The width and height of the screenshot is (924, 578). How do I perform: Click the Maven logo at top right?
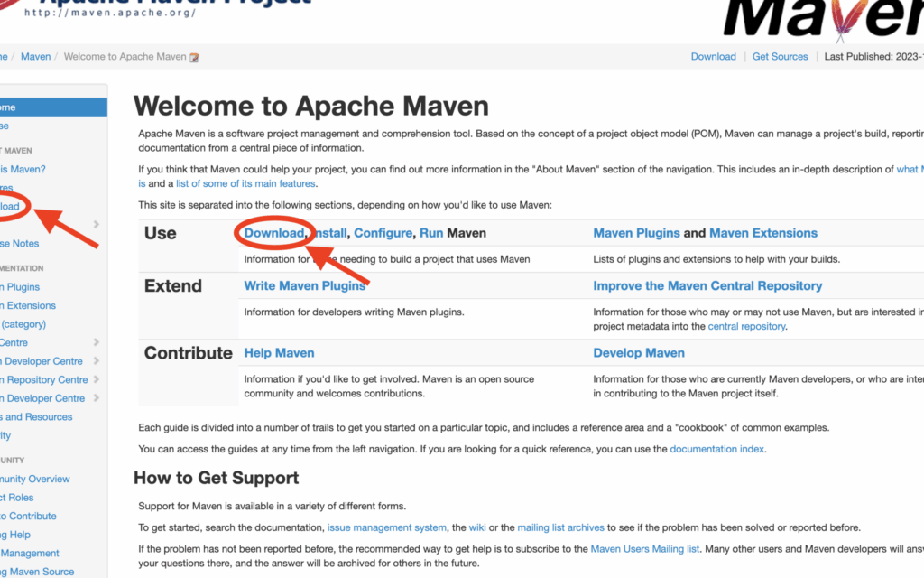tap(821, 18)
